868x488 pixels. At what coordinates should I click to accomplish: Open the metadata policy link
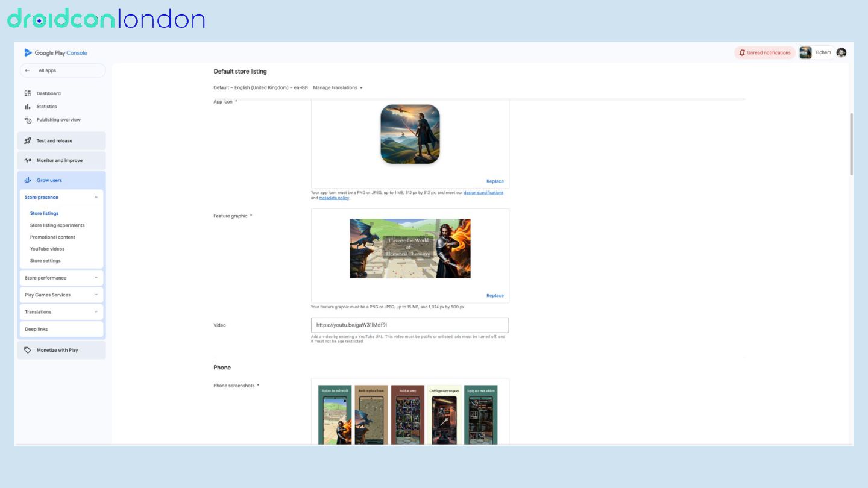click(334, 198)
